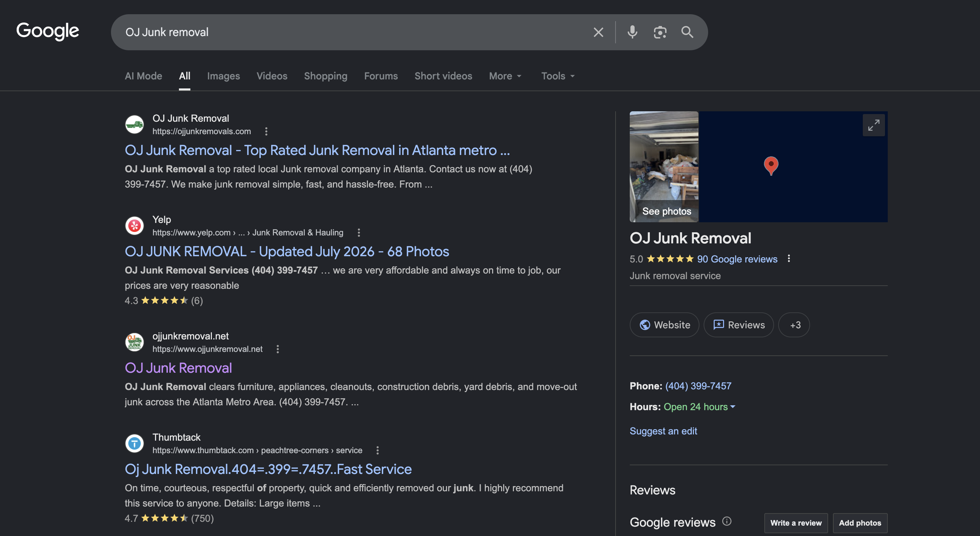Viewport: 980px width, 536px height.
Task: Open the Tools dropdown
Action: [558, 76]
